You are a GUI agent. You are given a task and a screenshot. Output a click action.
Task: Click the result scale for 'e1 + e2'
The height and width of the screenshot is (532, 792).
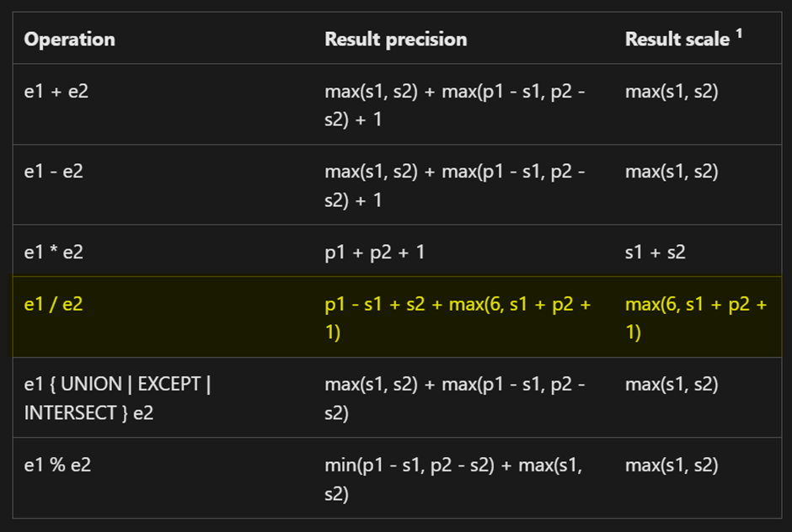point(672,91)
